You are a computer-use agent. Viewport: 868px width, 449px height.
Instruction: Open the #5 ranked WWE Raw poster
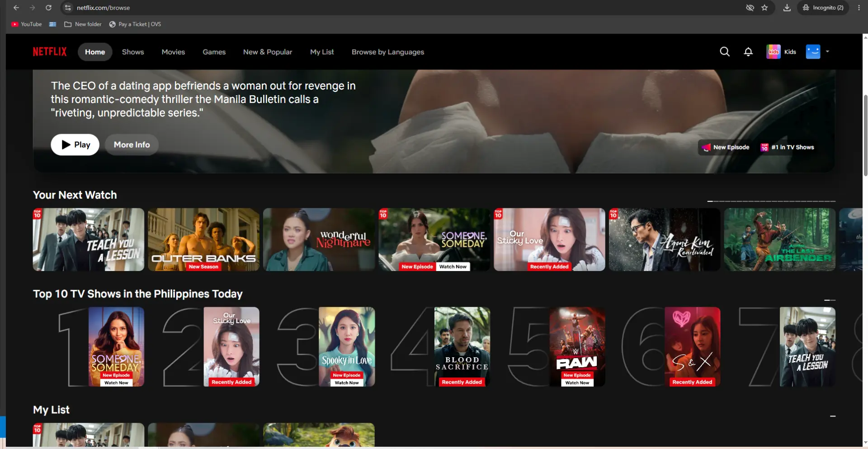tap(577, 347)
